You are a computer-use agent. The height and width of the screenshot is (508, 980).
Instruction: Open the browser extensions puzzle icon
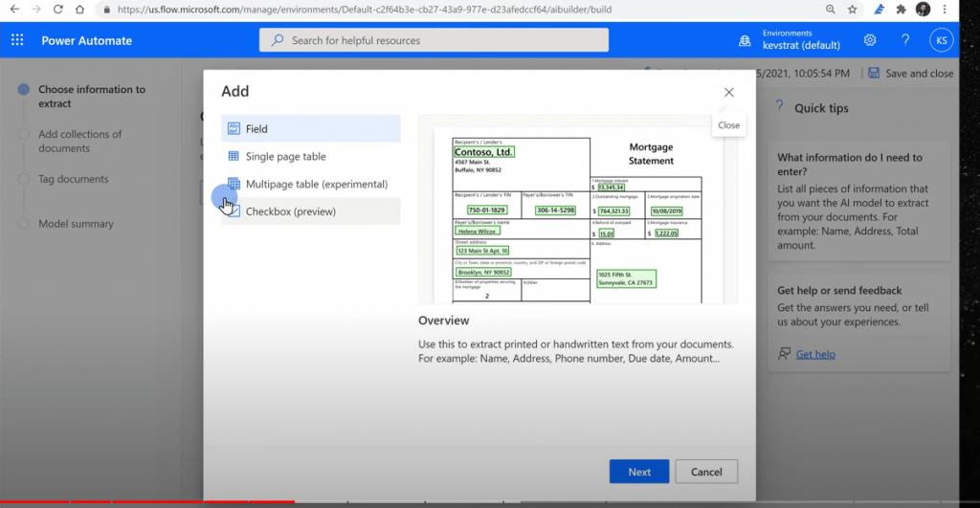pos(901,10)
